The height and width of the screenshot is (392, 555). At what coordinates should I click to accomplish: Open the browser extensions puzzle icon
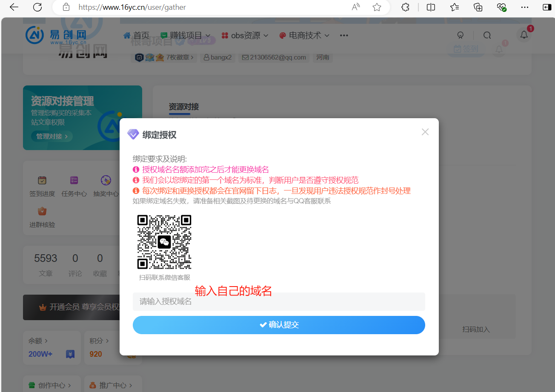click(406, 7)
